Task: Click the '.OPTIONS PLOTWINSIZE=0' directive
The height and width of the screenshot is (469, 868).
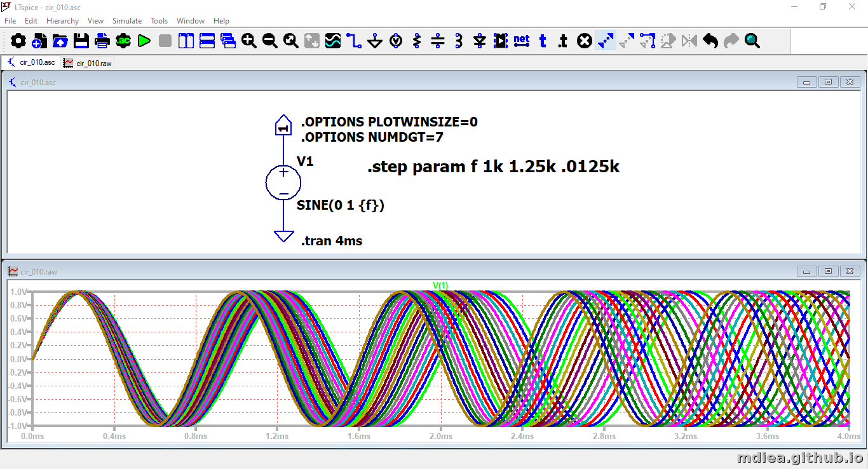Action: click(x=389, y=122)
